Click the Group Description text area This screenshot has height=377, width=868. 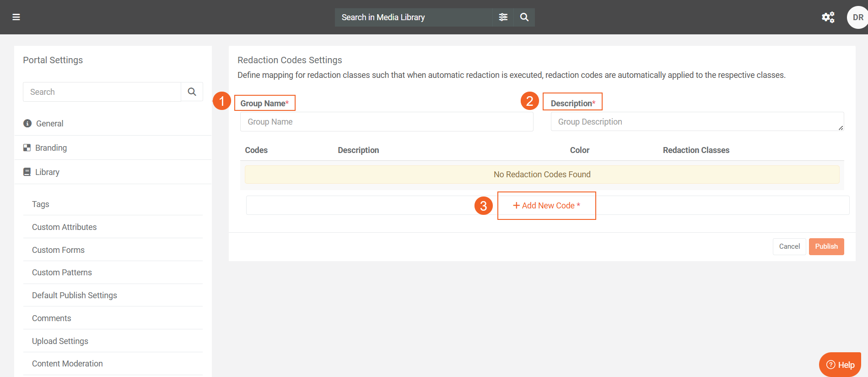(x=697, y=122)
